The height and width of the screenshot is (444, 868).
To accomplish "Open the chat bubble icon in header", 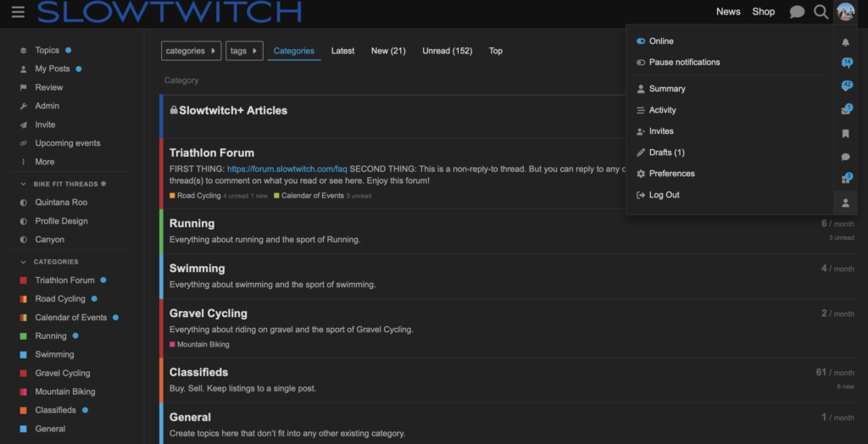I will pos(797,12).
